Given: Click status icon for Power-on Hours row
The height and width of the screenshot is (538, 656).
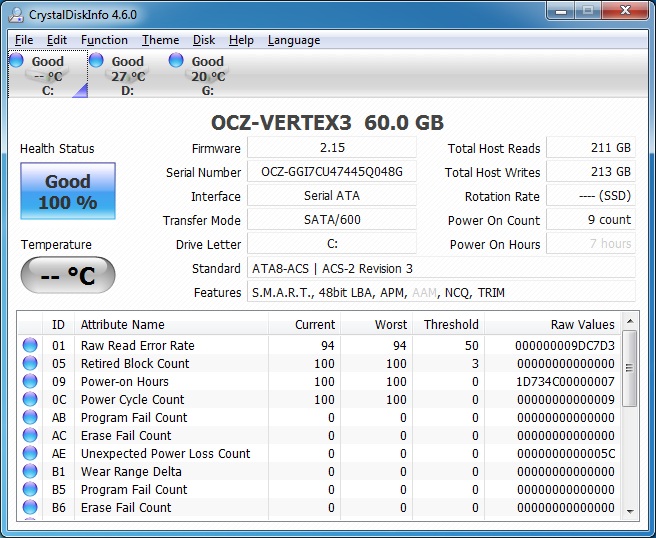Looking at the screenshot, I should click(x=30, y=381).
